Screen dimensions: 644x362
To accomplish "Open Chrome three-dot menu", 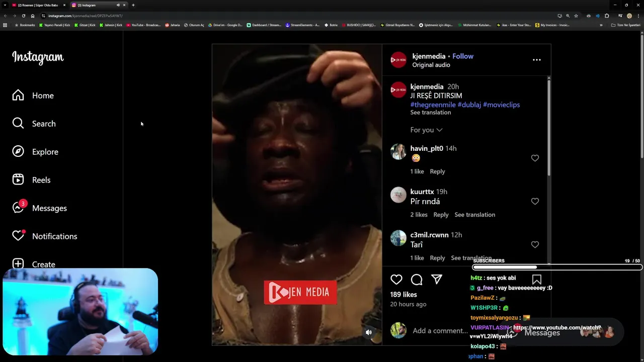I will 637,16.
